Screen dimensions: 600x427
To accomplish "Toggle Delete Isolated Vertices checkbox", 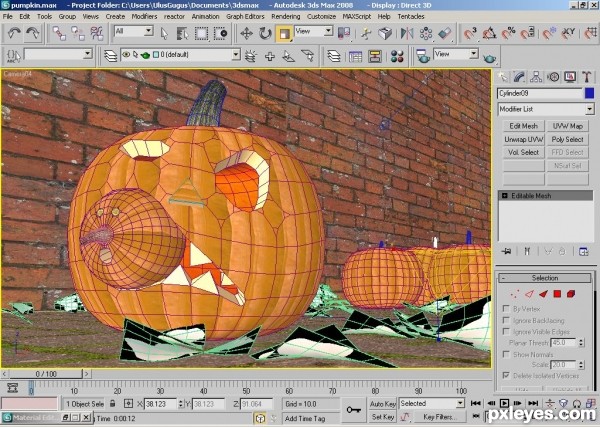I will pos(506,375).
